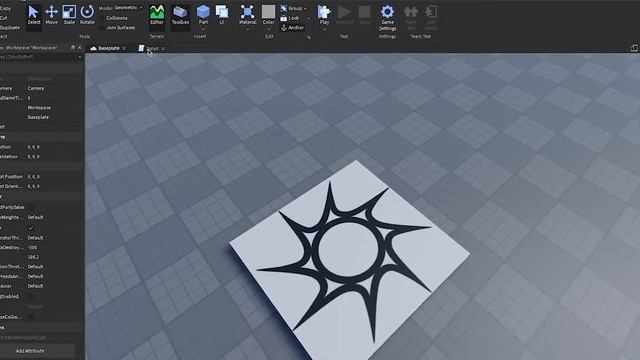Click the disabled Stop icon
Image resolution: width=640 pixels, height=360 pixels.
pyautogui.click(x=364, y=13)
